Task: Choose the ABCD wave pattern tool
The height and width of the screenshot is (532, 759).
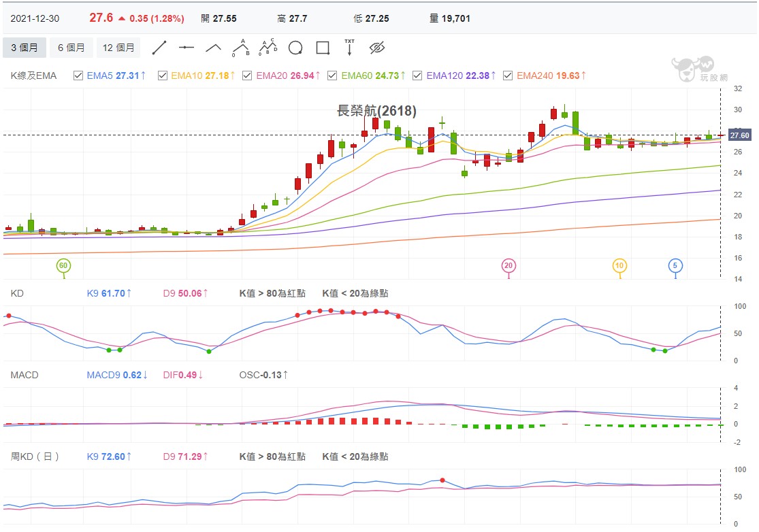Action: [x=268, y=48]
